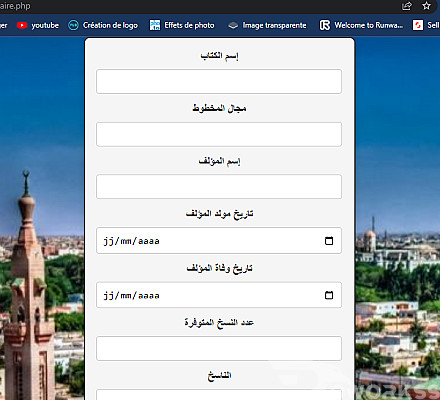Open calendar picker for تاريخ وفاة المؤلف
Image resolution: width=440 pixels, height=400 pixels.
(x=329, y=295)
